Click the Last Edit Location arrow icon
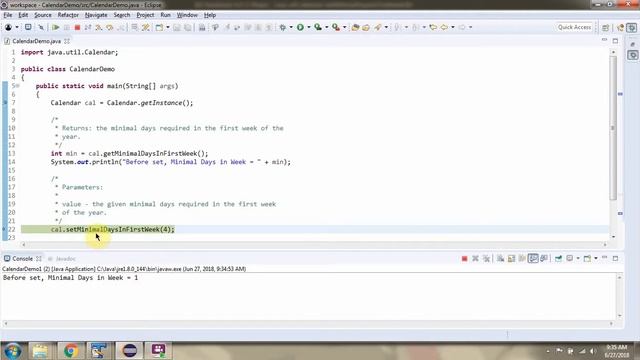This screenshot has width=640, height=360. (433, 27)
